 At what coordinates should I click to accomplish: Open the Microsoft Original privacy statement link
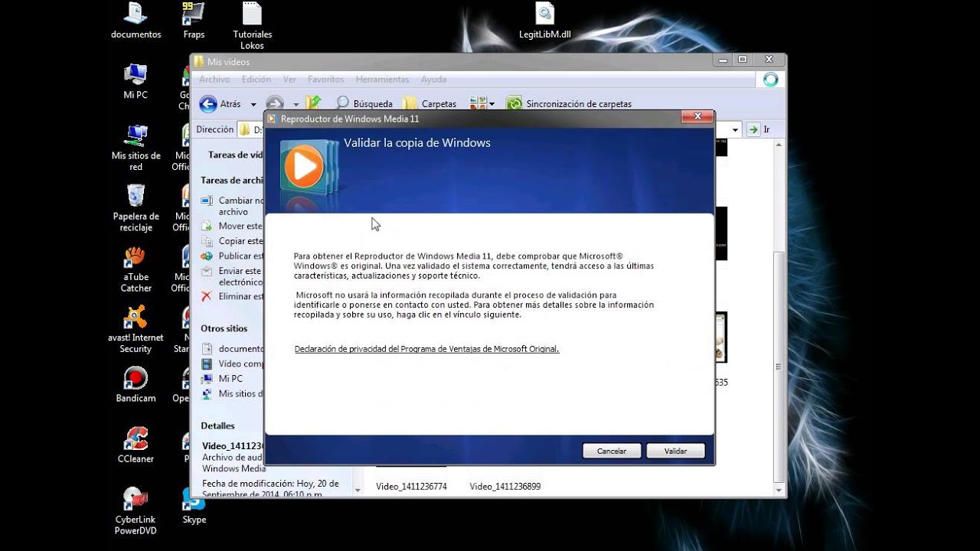point(426,349)
